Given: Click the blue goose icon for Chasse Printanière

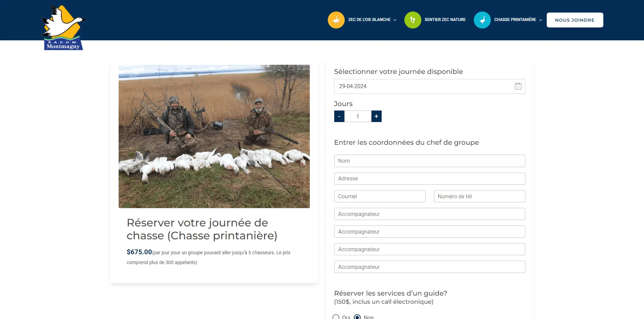Looking at the screenshot, I should [x=482, y=20].
